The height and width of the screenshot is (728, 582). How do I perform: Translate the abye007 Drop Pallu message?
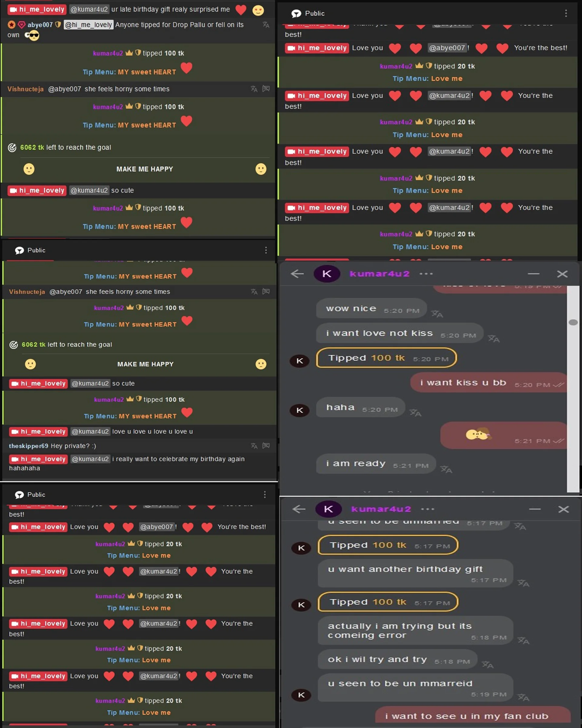266,25
